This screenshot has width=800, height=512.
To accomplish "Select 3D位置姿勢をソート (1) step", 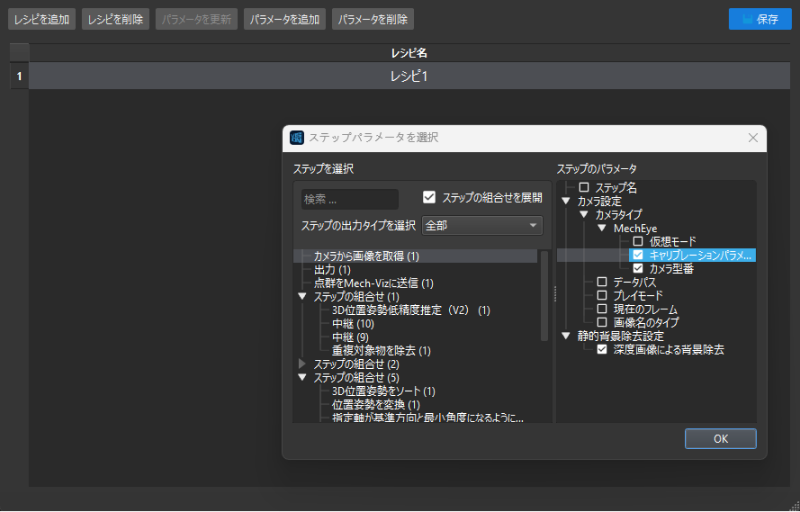I will 383,391.
